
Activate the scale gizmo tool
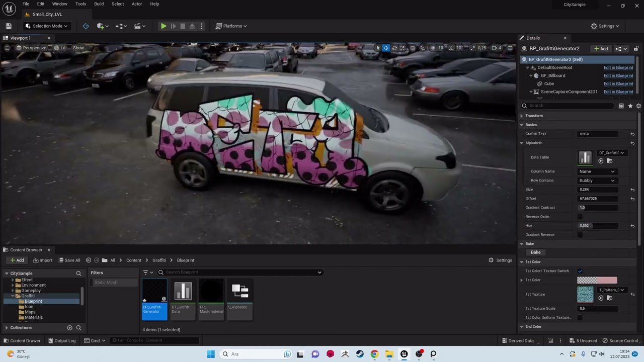402,48
